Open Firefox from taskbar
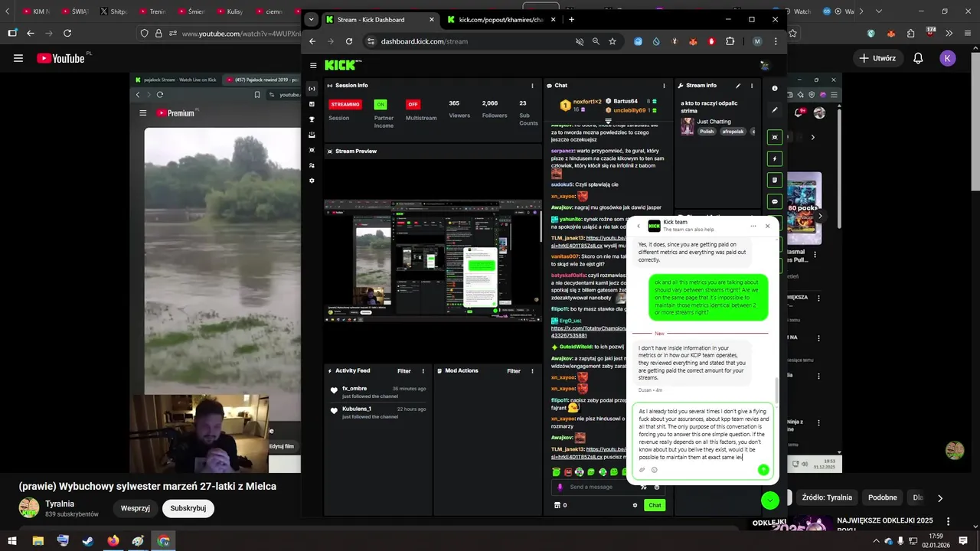 click(113, 541)
